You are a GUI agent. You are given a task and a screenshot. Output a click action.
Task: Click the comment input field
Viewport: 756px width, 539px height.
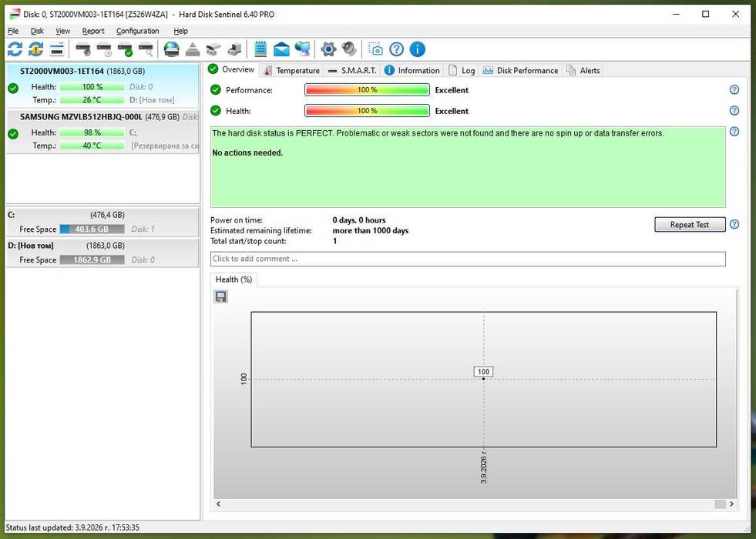[468, 259]
